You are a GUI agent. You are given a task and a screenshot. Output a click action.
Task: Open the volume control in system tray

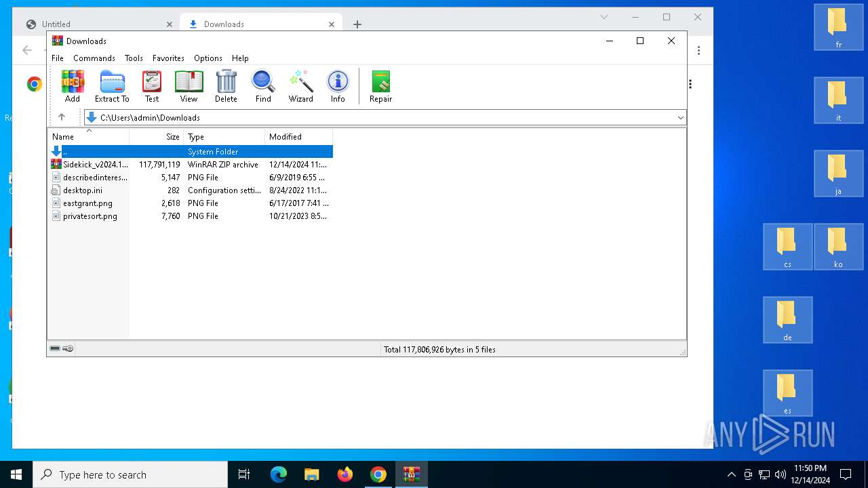pyautogui.click(x=781, y=474)
